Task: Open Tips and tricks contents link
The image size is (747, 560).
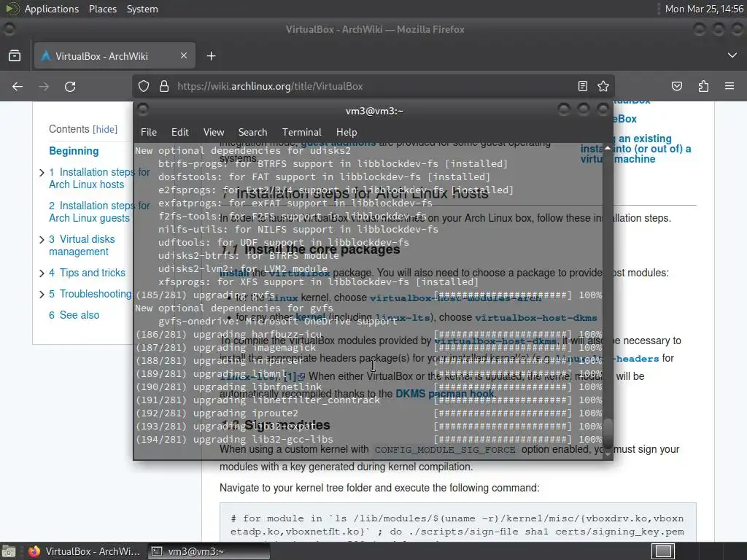Action: point(88,273)
